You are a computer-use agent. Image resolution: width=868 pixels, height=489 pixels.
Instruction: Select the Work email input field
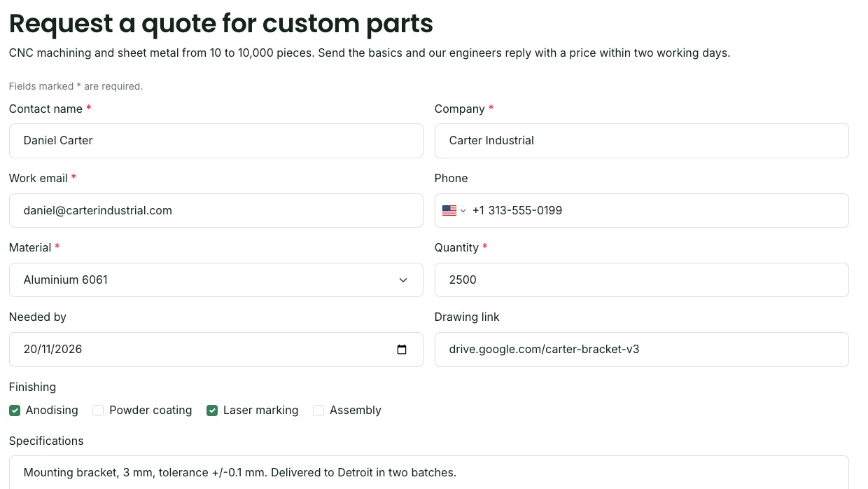tap(216, 210)
